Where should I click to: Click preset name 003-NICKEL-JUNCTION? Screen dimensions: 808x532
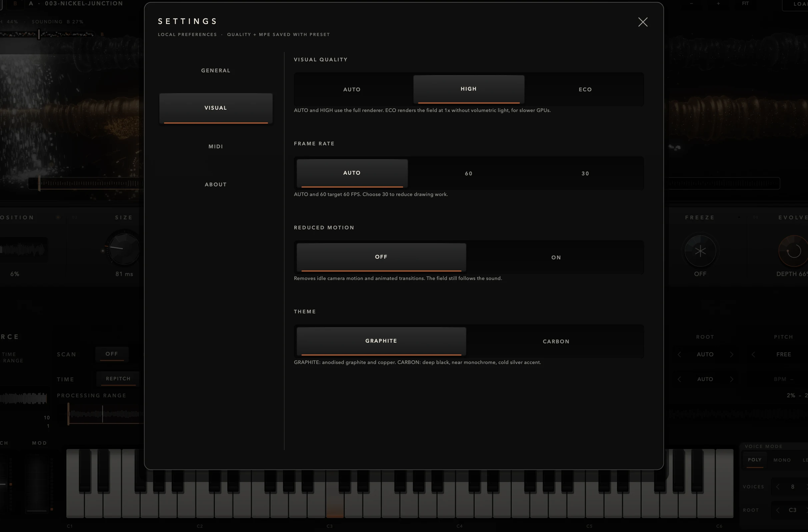(x=84, y=3)
